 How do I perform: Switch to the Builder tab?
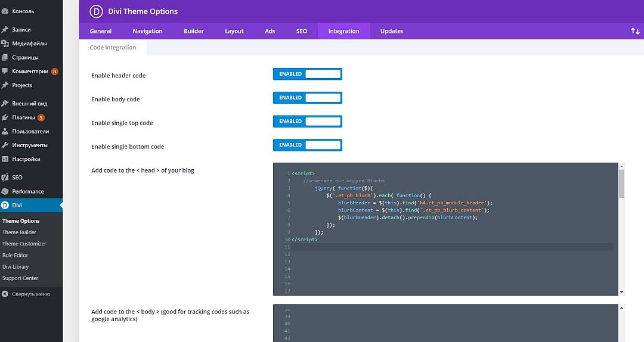pyautogui.click(x=193, y=31)
